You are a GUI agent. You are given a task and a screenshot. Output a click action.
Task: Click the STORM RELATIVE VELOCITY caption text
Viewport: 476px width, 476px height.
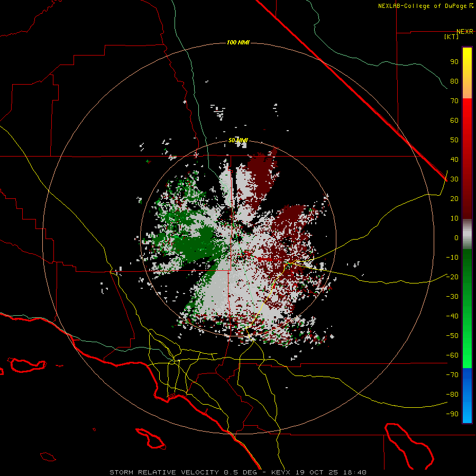(164, 472)
